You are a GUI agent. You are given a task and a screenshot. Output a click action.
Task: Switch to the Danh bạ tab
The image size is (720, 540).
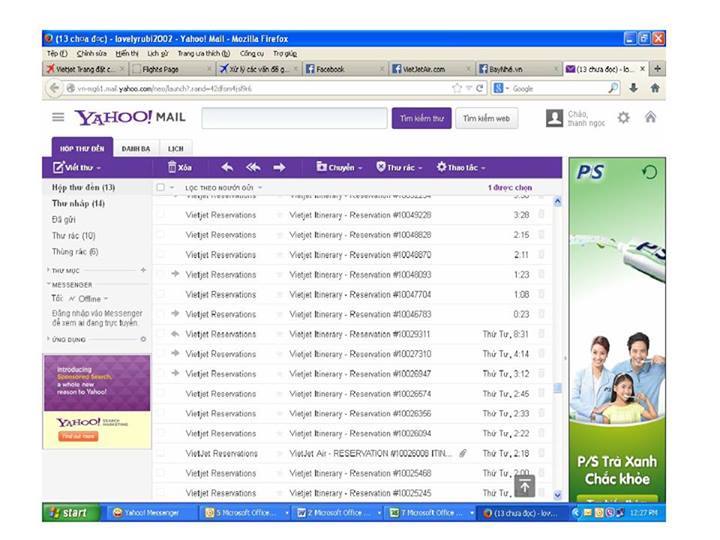pos(136,148)
